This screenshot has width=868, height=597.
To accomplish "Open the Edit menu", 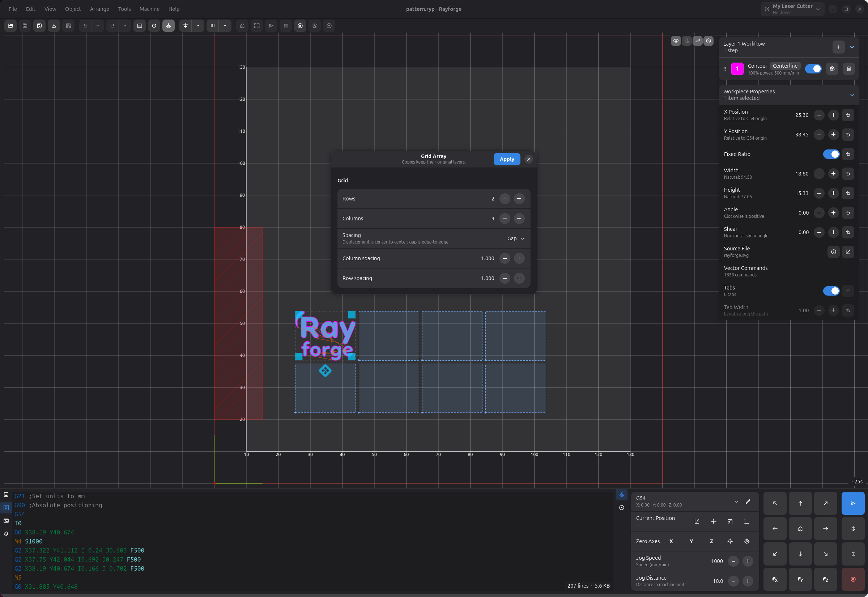I will click(31, 9).
